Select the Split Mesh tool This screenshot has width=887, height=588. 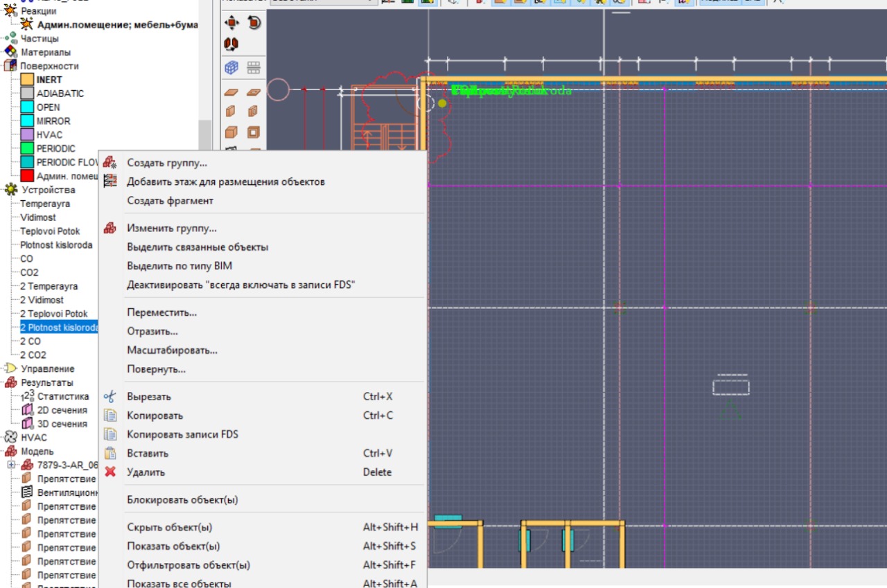click(x=254, y=67)
